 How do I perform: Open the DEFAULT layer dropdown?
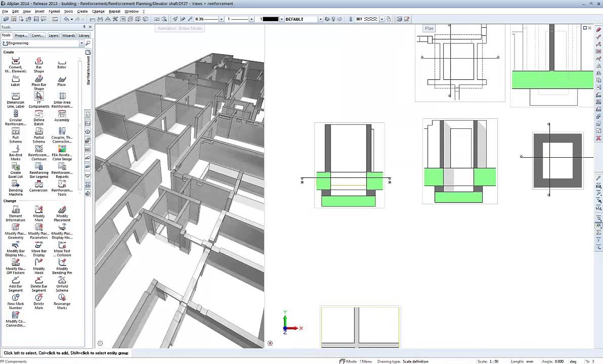[320, 19]
